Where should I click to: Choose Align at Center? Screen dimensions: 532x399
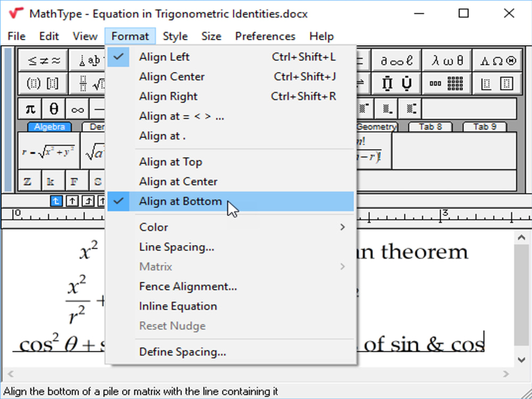click(231, 181)
